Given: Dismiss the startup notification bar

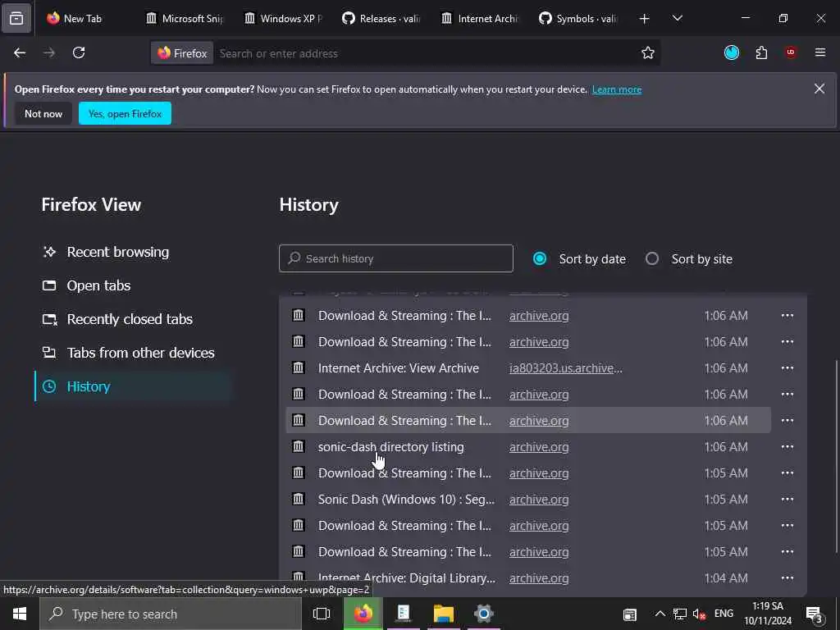Looking at the screenshot, I should point(819,89).
